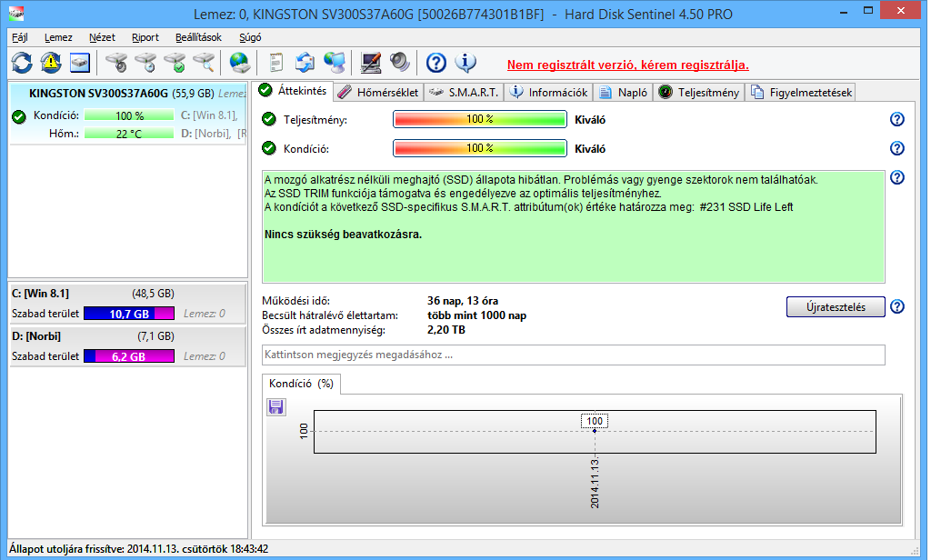Click the globe and monitor network icon
The height and width of the screenshot is (560, 931).
point(335,63)
